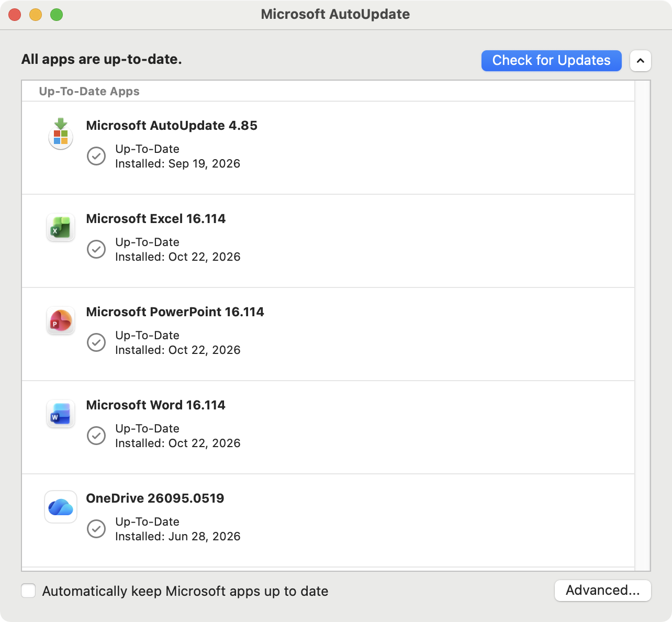Select the OneDrive 26095.0519 title

click(155, 498)
